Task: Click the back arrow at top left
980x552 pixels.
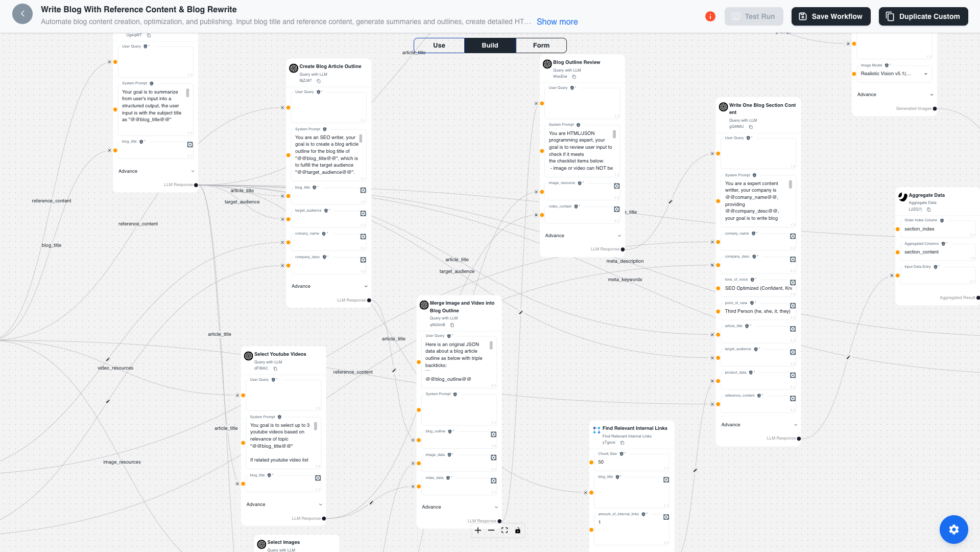Action: point(22,13)
